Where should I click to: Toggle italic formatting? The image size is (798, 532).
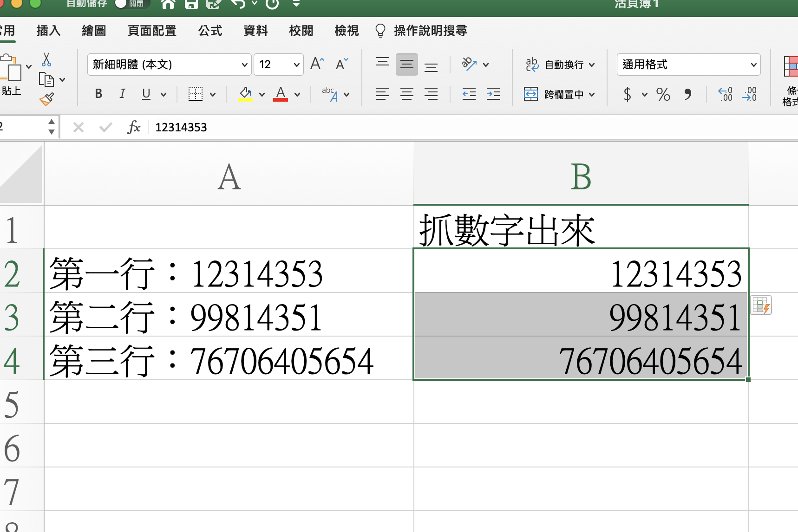122,94
